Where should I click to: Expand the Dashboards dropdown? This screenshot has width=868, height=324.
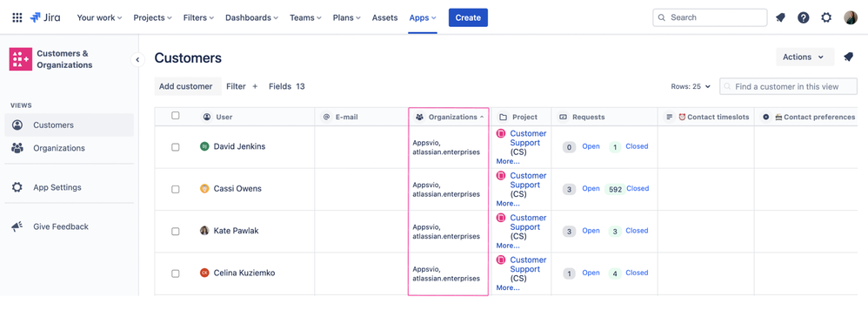click(251, 17)
